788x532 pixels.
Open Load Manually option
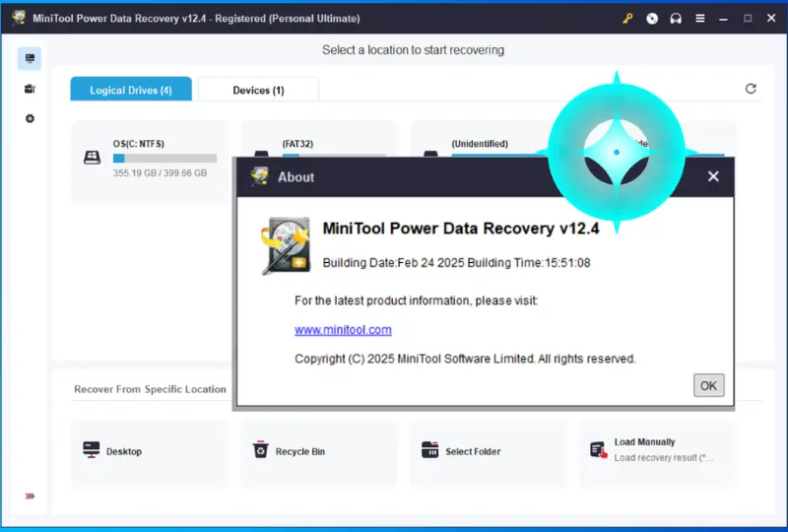tap(657, 454)
